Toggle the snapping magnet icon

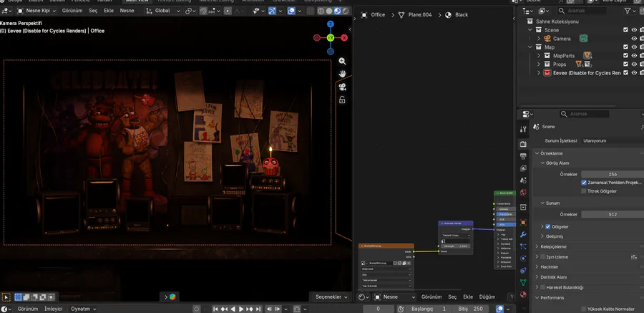[x=203, y=11]
